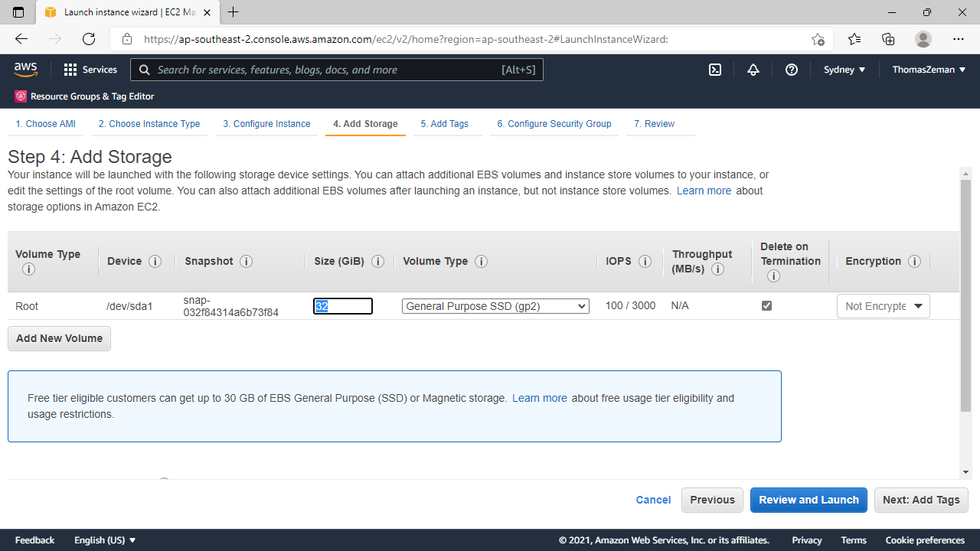
Task: Click the browser back arrow
Action: click(x=21, y=39)
